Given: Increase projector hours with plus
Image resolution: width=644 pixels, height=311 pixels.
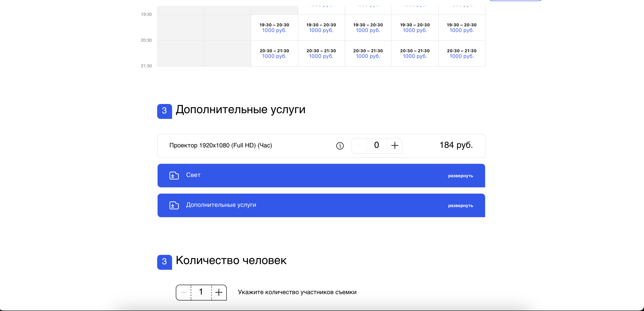Looking at the screenshot, I should click(394, 145).
